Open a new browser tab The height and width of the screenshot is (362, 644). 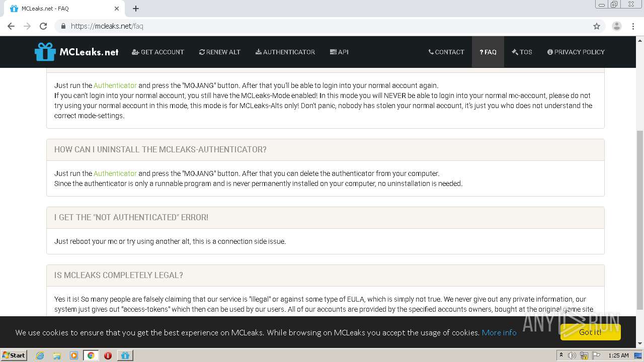click(x=136, y=9)
